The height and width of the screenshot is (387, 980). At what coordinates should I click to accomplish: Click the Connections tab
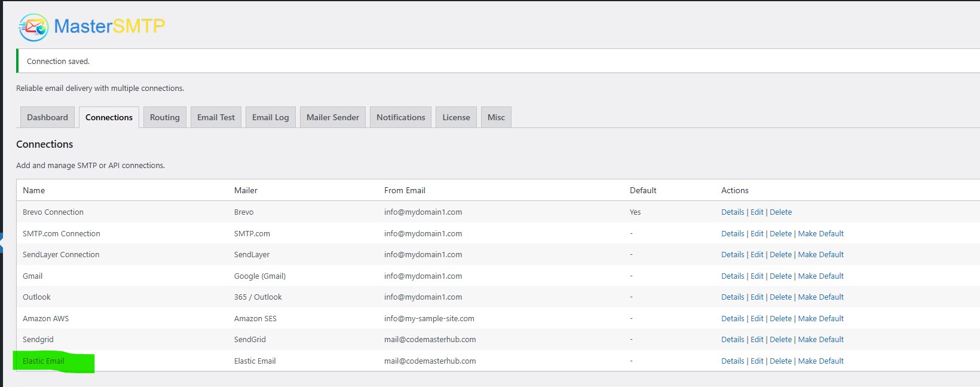point(109,117)
